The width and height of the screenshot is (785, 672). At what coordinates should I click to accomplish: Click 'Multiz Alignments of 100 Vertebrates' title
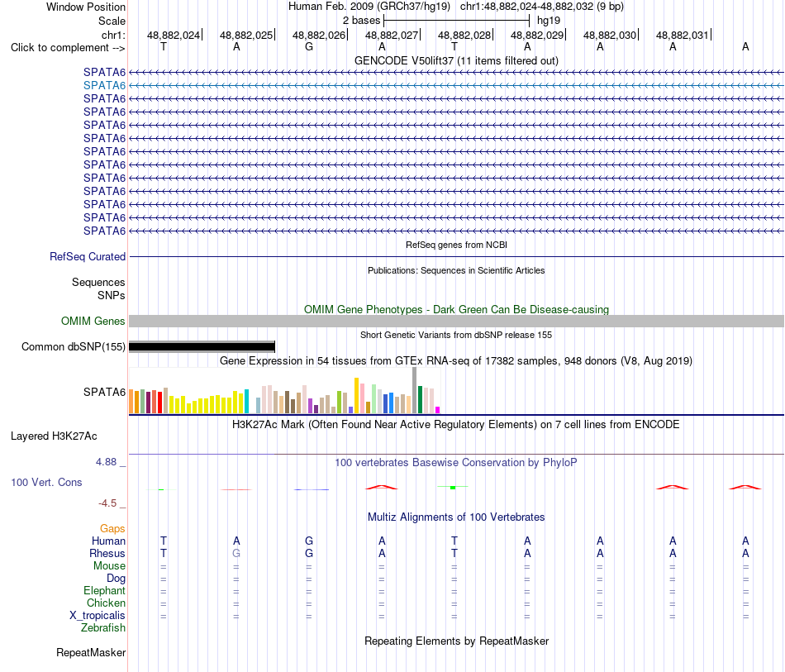[x=456, y=517]
